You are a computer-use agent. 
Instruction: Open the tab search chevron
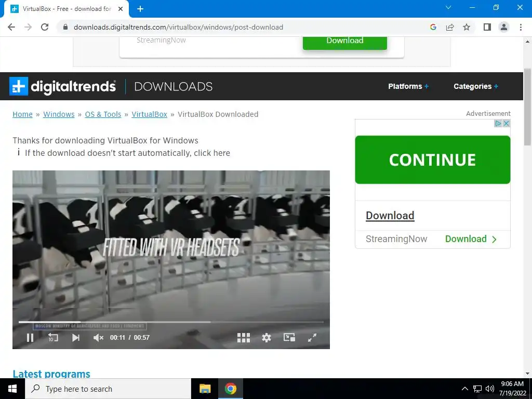point(448,7)
